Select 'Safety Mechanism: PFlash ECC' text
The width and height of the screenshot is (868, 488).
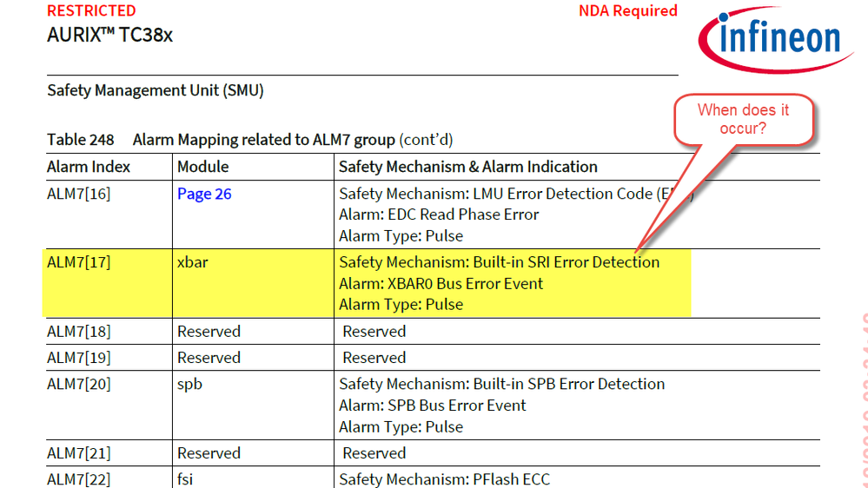tap(445, 479)
